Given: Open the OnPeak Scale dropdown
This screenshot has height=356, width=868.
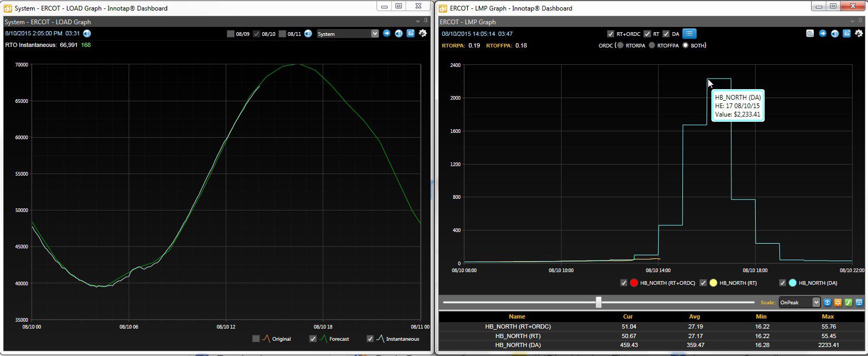Looking at the screenshot, I should pos(799,302).
